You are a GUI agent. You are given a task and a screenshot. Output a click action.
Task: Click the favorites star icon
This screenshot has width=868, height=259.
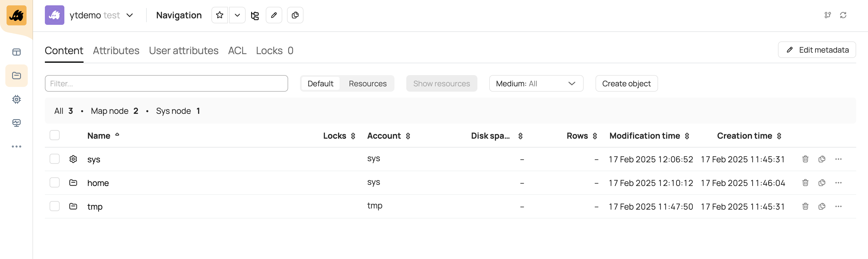pyautogui.click(x=219, y=15)
